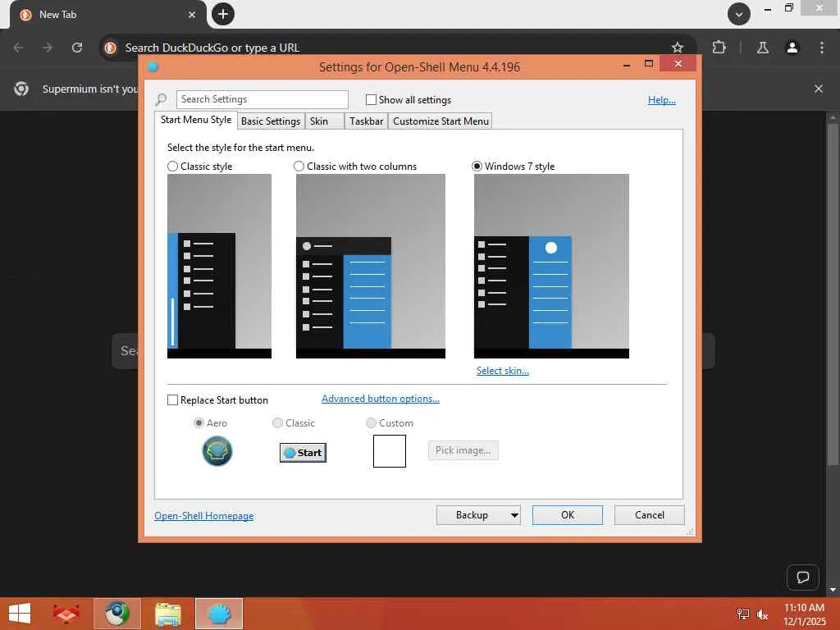Open File Explorer from the taskbar

tap(167, 614)
